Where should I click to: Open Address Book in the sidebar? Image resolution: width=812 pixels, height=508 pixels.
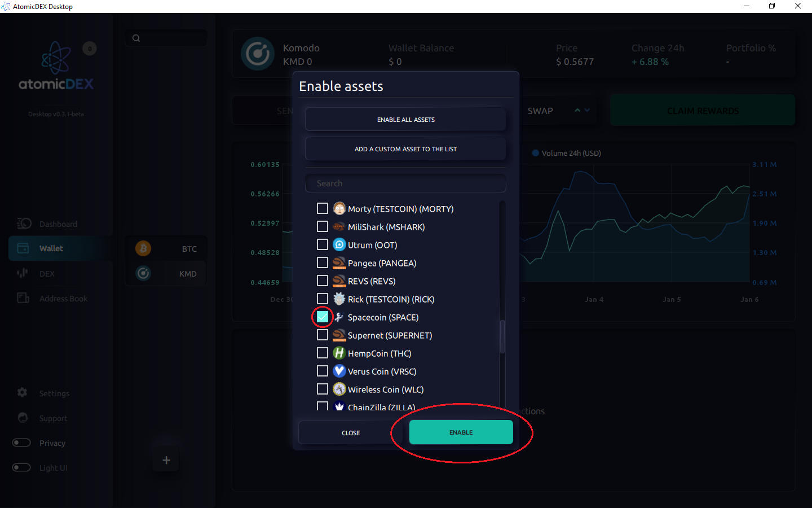point(63,299)
